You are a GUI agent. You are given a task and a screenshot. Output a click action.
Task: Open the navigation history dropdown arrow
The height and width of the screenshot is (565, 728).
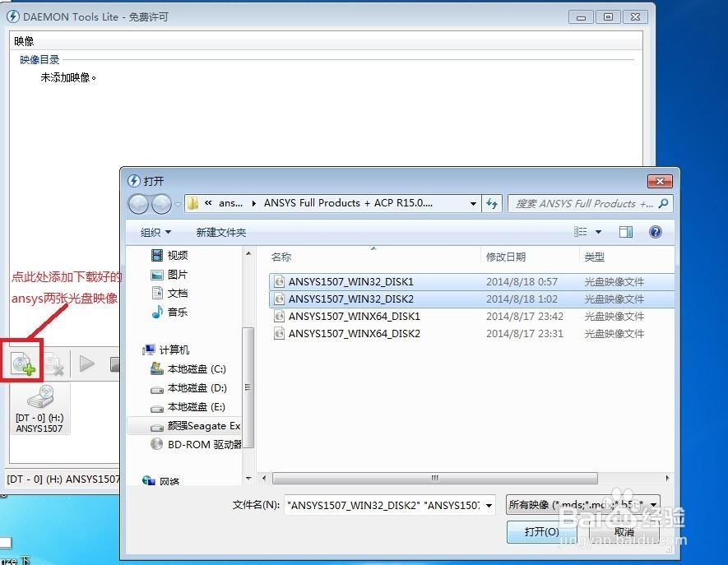coord(178,204)
